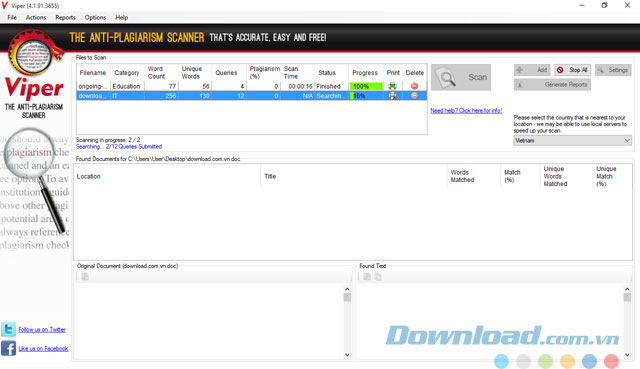Click Found Text scrollbar down arrow
This screenshot has height=369, width=640.
pos(627,355)
